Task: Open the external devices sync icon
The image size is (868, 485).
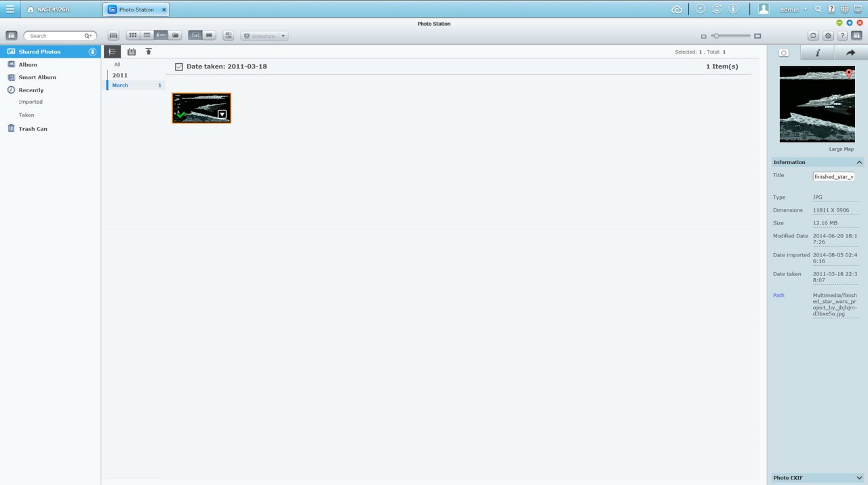Action: tap(717, 9)
